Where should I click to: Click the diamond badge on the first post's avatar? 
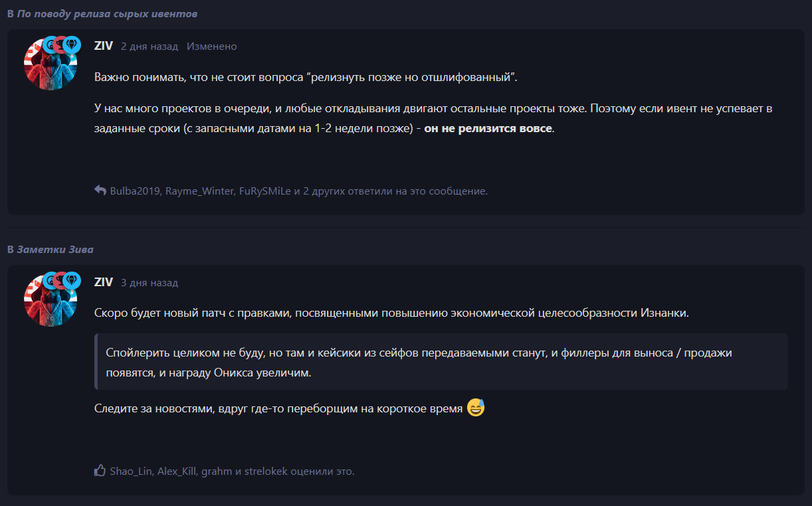(71, 45)
